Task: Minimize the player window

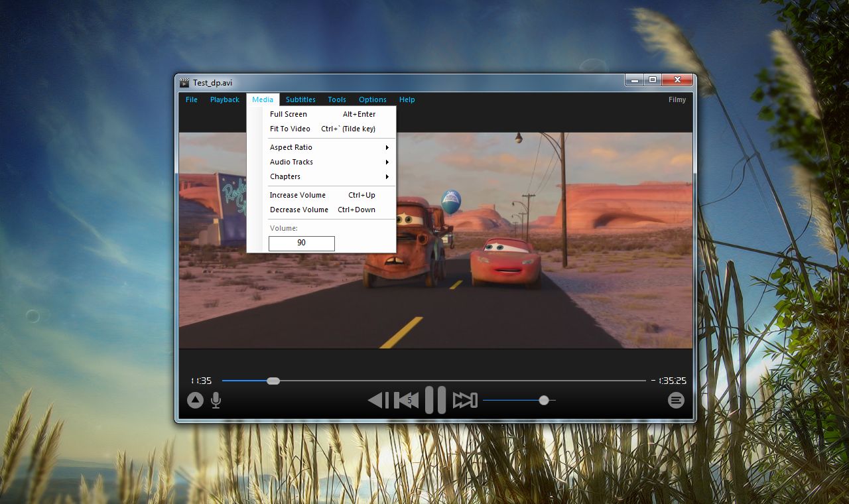Action: (635, 80)
